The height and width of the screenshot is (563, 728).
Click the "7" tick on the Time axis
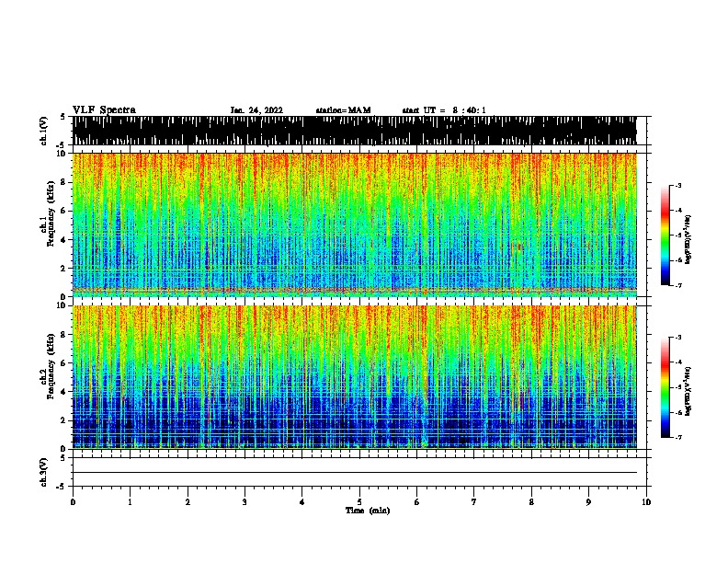(x=474, y=502)
